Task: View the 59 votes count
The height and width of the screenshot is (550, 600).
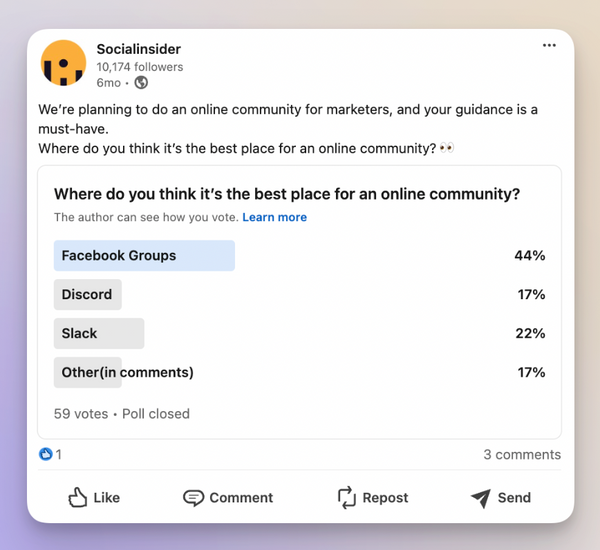Action: [80, 413]
